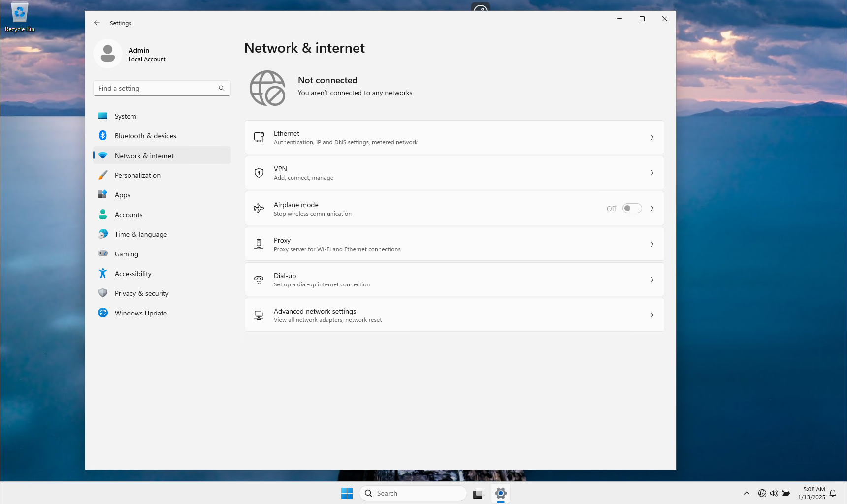Click the Bluetooth & devices icon in sidebar
847x504 pixels.
(x=103, y=136)
